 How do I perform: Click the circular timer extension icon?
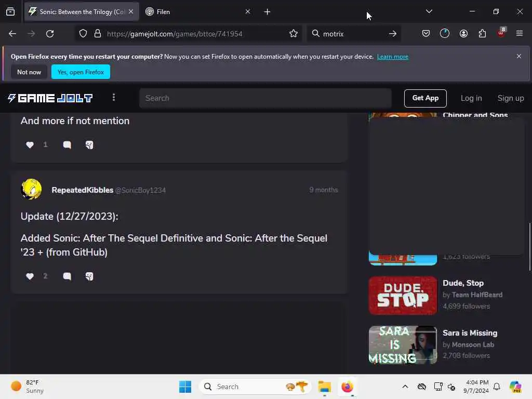(445, 34)
